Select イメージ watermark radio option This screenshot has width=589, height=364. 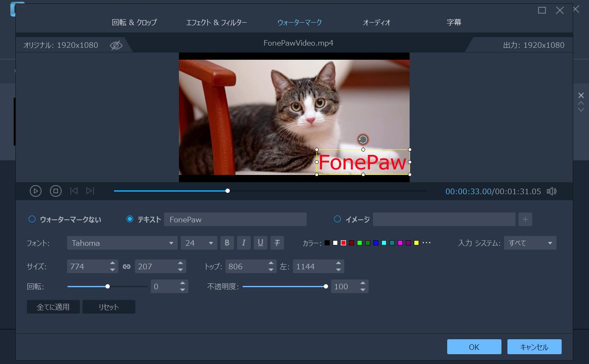click(337, 219)
